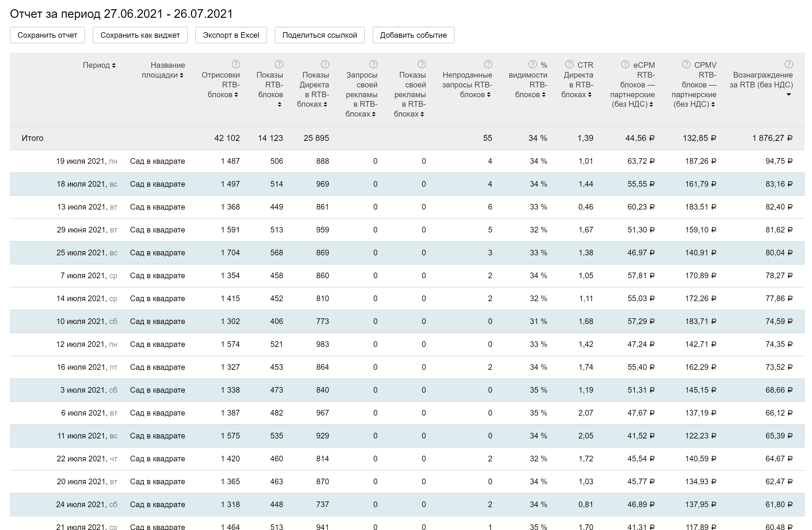Open help icon for Показы Директа column

coord(325,64)
